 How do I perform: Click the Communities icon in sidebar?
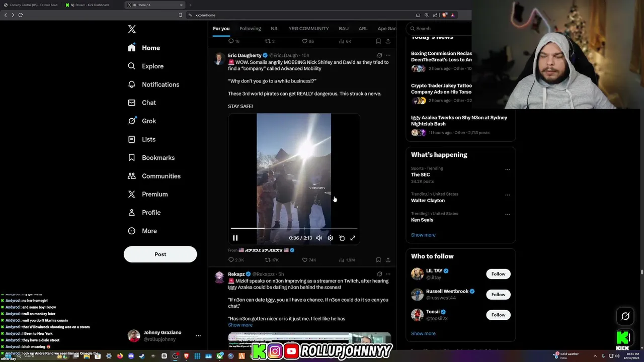(x=132, y=176)
